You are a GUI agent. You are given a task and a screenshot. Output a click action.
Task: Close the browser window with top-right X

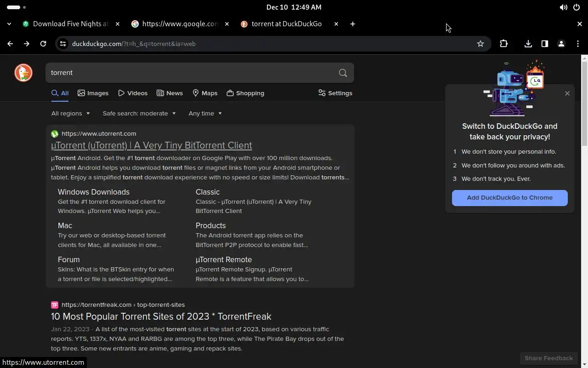(x=579, y=24)
